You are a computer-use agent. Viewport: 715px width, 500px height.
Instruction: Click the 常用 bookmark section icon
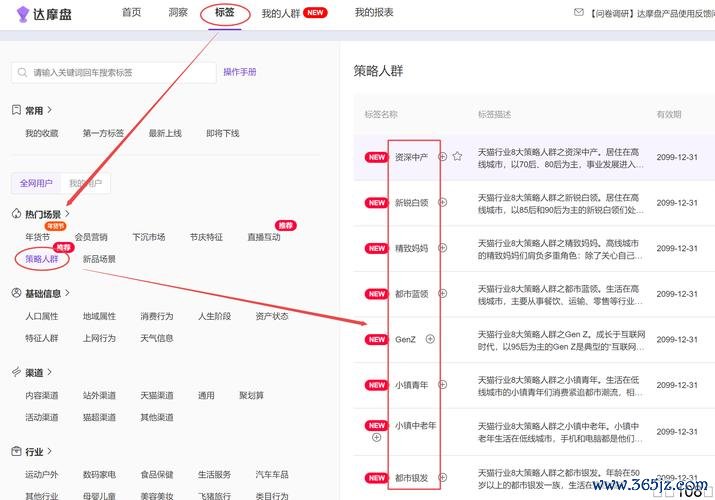(16, 110)
